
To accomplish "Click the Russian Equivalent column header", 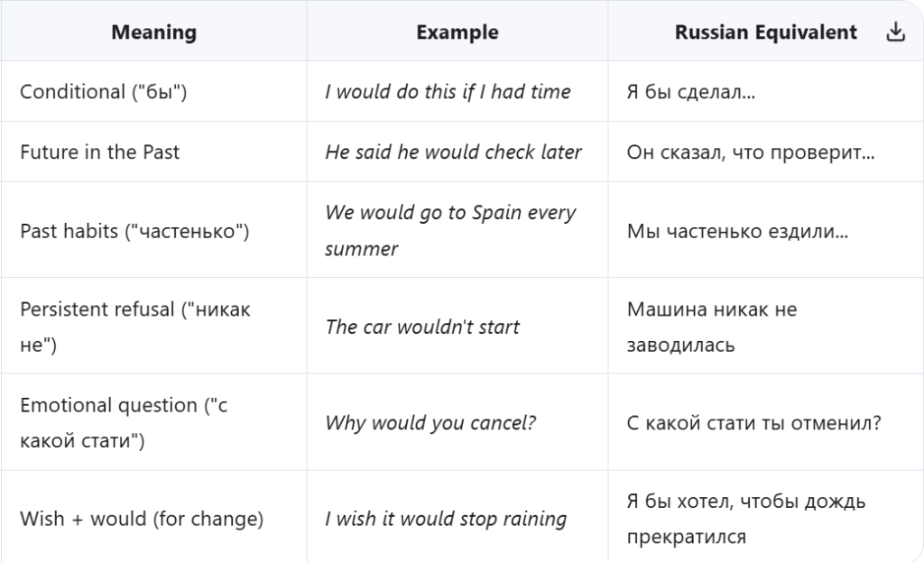I will (x=765, y=32).
